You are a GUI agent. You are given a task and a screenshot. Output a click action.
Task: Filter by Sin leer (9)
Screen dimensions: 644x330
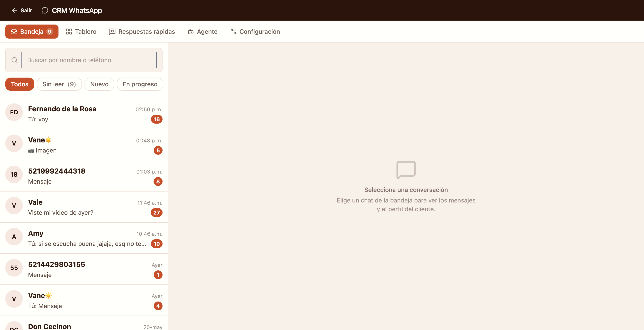(59, 84)
